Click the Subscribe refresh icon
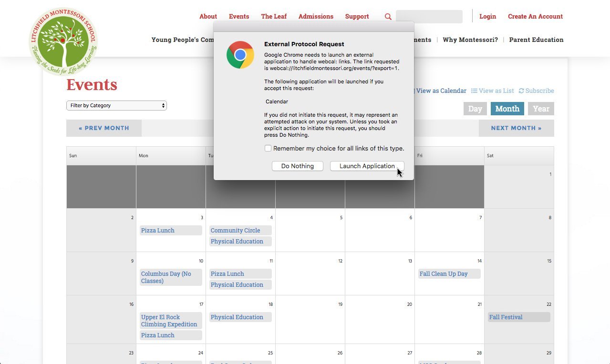The height and width of the screenshot is (364, 610). click(x=521, y=91)
